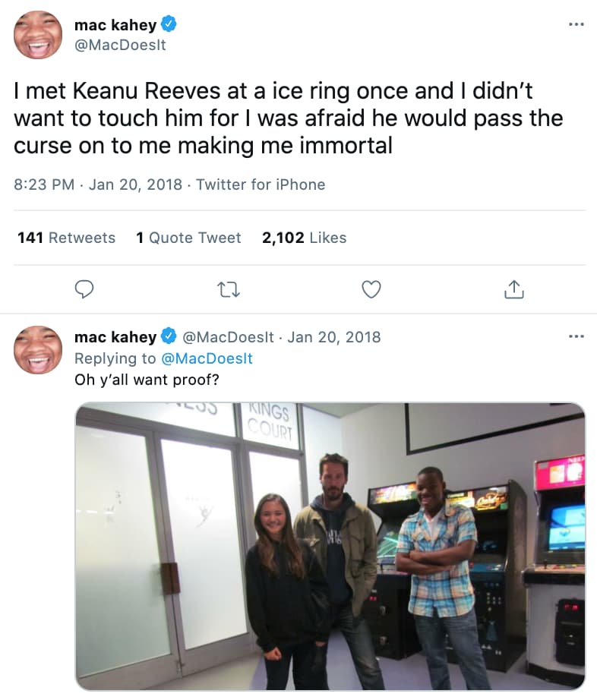Click the share upload icon
Viewport: 597px width, 700px height.
(x=514, y=289)
